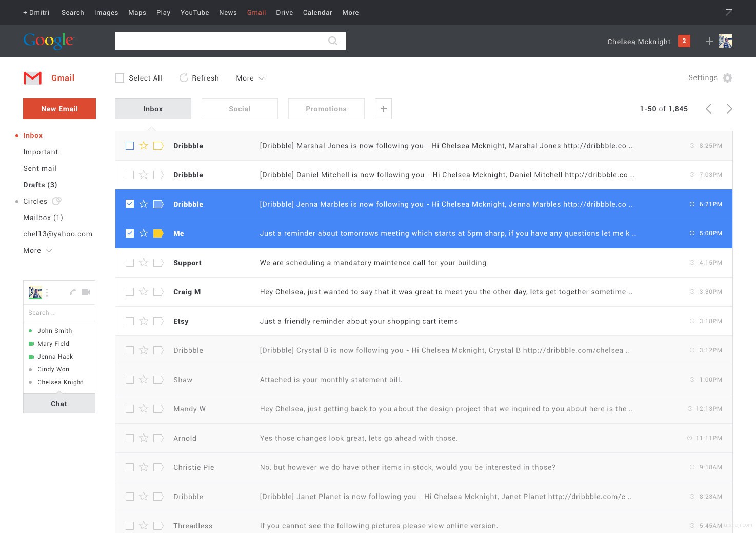Screen dimensions: 756x533
Task: Click the yellow label tag on Me email
Action: point(158,233)
